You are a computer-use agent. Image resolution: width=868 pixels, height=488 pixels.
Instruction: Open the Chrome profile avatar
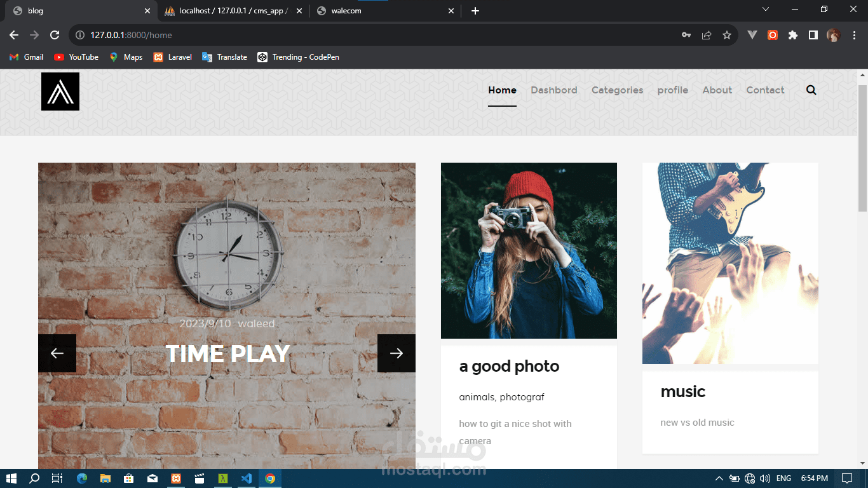(x=833, y=35)
